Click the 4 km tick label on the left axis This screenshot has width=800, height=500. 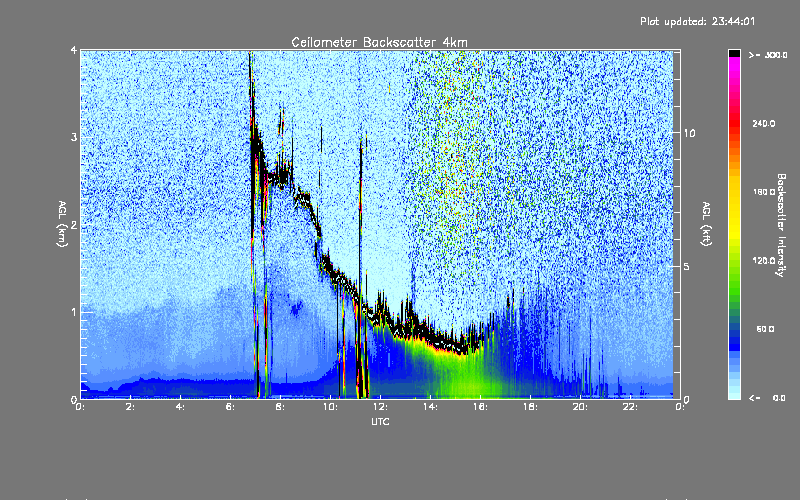(74, 50)
